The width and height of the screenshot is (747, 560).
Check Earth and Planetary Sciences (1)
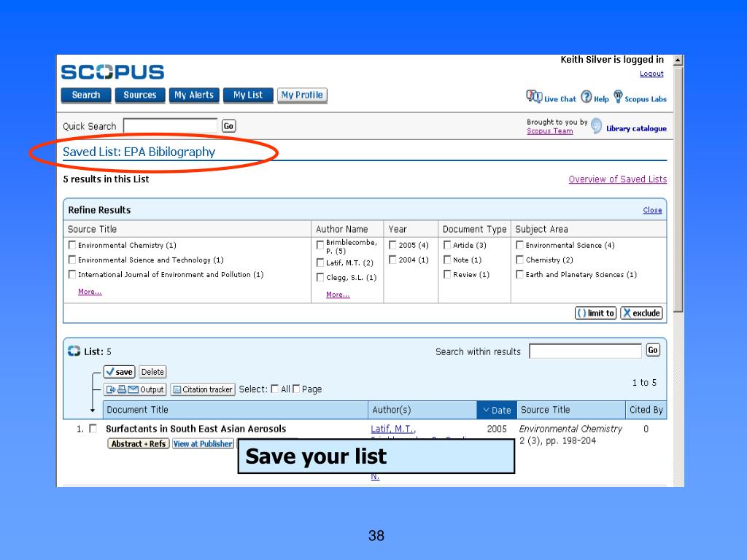tap(519, 274)
